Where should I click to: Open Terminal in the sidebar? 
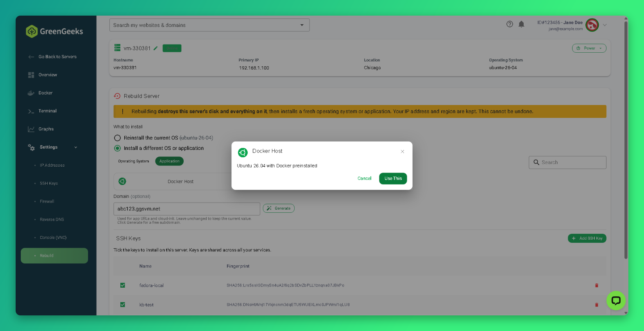(x=47, y=111)
